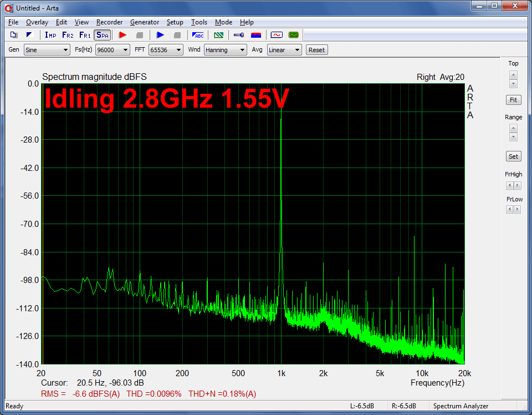Image resolution: width=532 pixels, height=415 pixels.
Task: Open the File menu
Action: pyautogui.click(x=13, y=22)
